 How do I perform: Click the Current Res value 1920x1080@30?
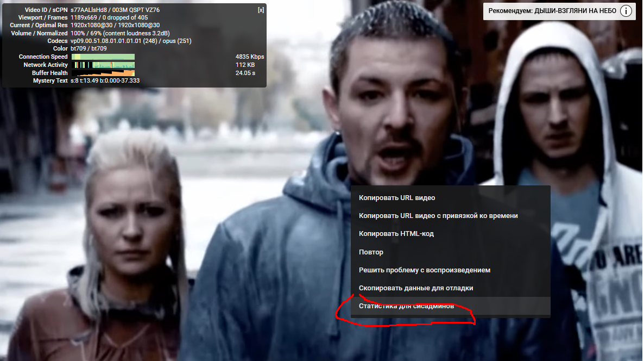[x=91, y=26]
